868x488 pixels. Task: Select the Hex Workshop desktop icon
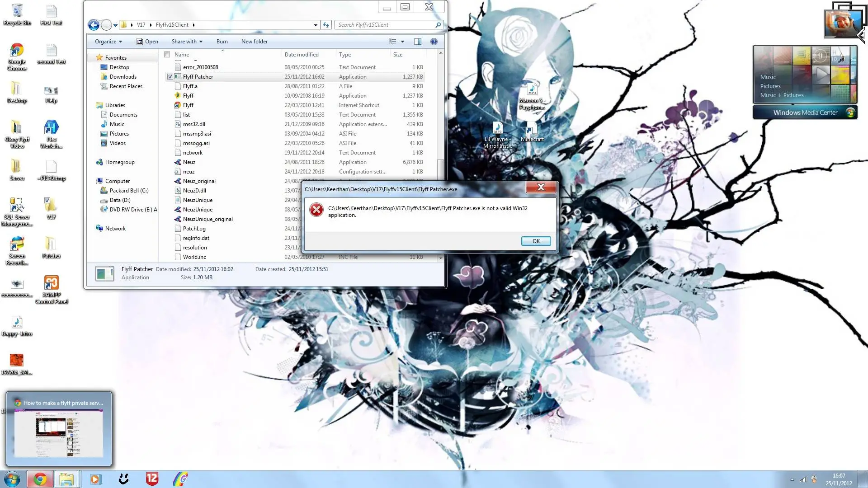coord(52,135)
